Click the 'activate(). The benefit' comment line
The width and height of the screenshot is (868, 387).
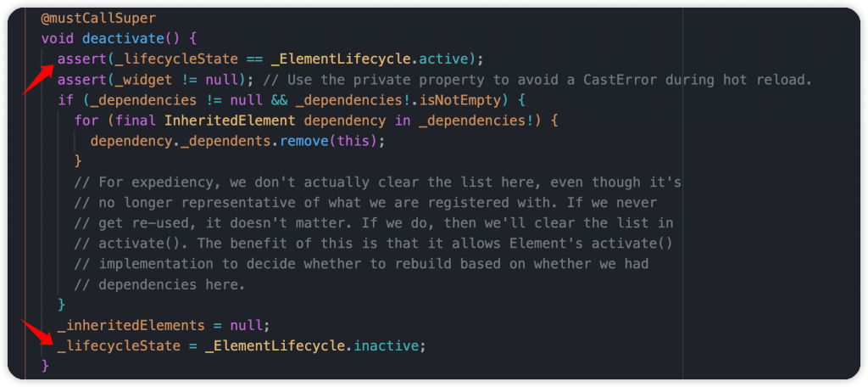coord(374,244)
